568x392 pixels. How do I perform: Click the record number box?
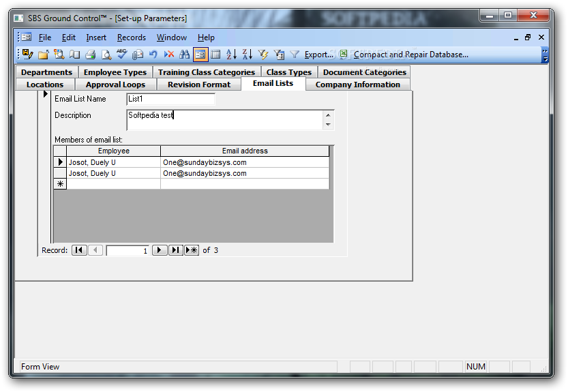point(128,250)
